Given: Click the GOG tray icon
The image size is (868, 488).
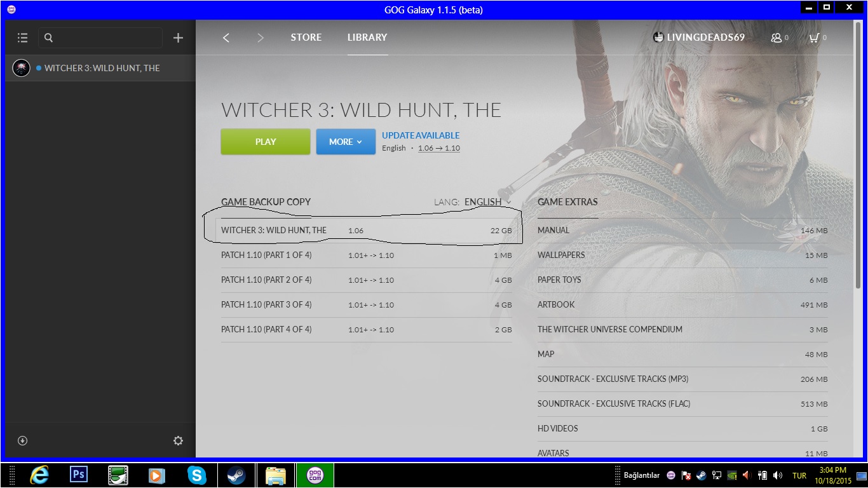Looking at the screenshot, I should 671,475.
